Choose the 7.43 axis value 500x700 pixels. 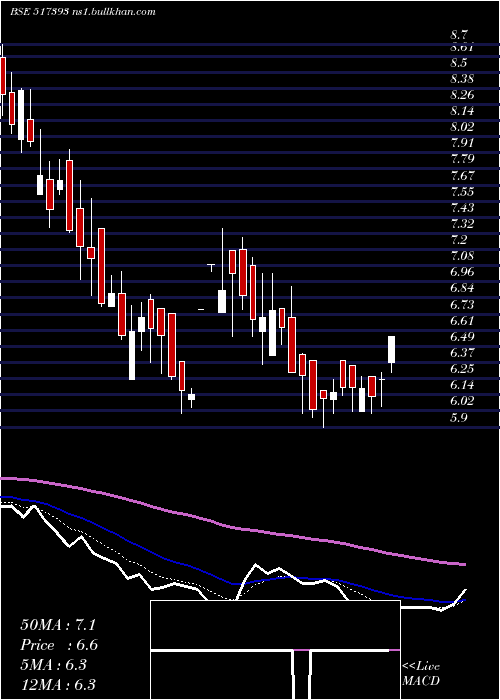tap(462, 208)
